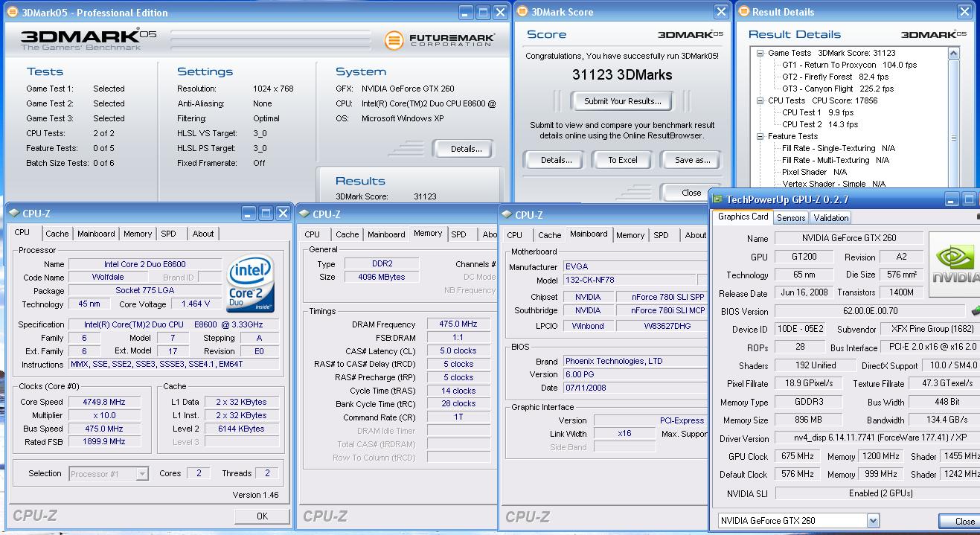
Task: Select GT1 - Return To Proxycon row
Action: tap(849, 65)
